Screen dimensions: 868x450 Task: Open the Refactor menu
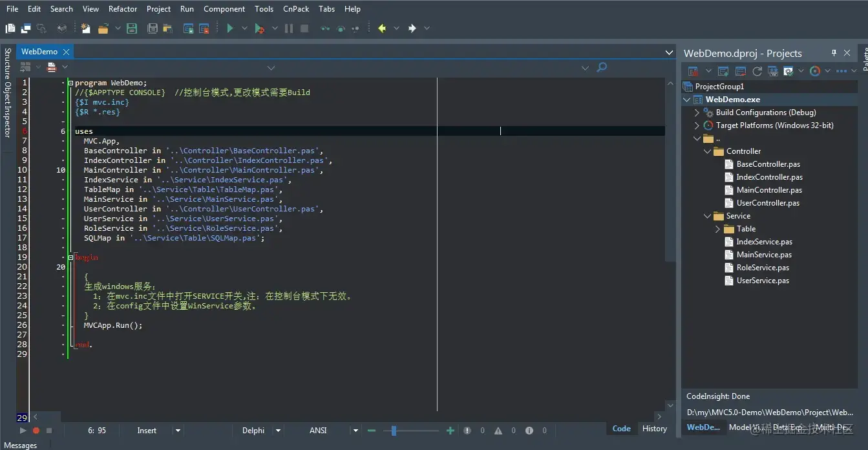tap(123, 9)
